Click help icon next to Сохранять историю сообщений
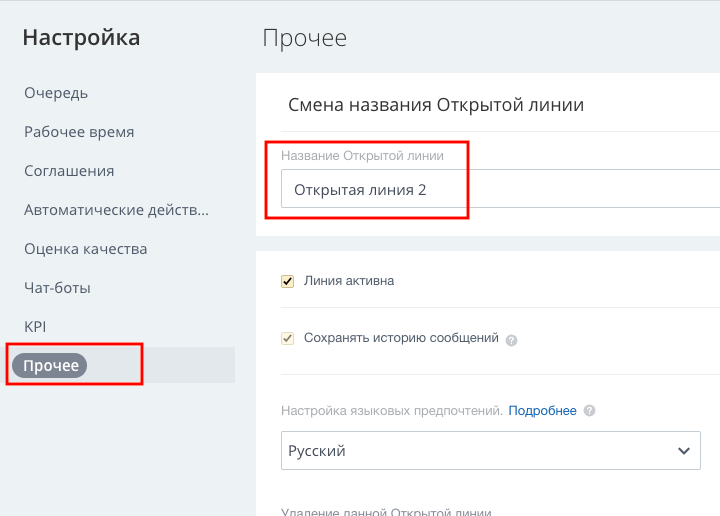Viewport: 720px width, 516px height. [511, 340]
